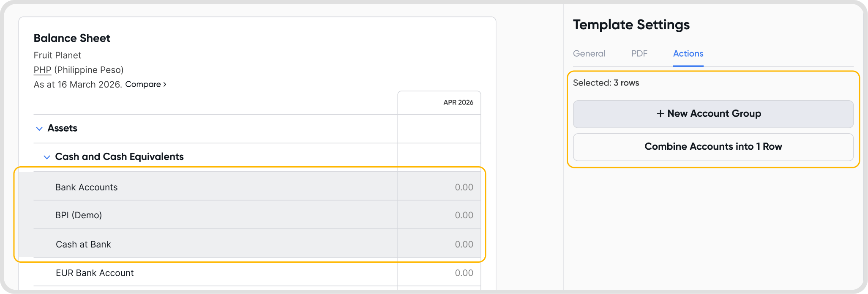The width and height of the screenshot is (868, 294).
Task: Click the PHP currency link
Action: click(42, 70)
